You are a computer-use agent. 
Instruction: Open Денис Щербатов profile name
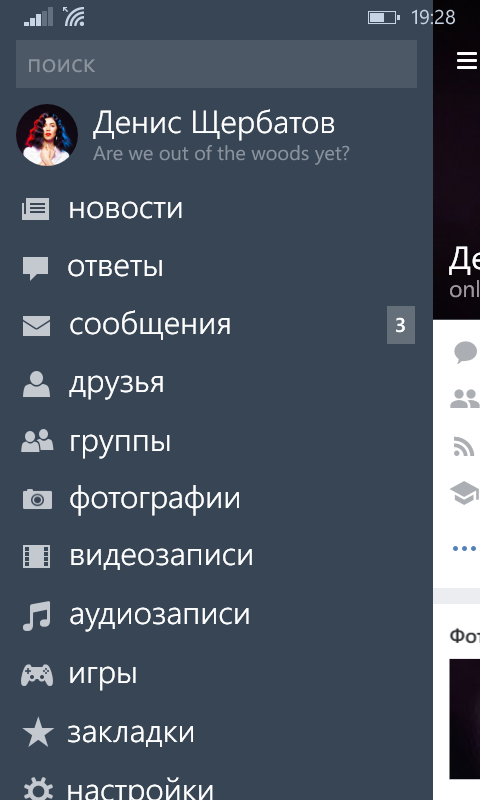pyautogui.click(x=214, y=123)
